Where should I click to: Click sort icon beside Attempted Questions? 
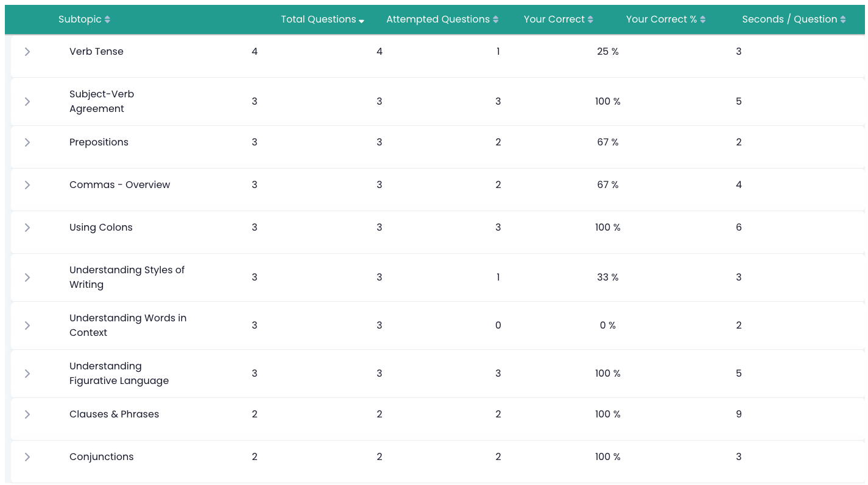496,19
